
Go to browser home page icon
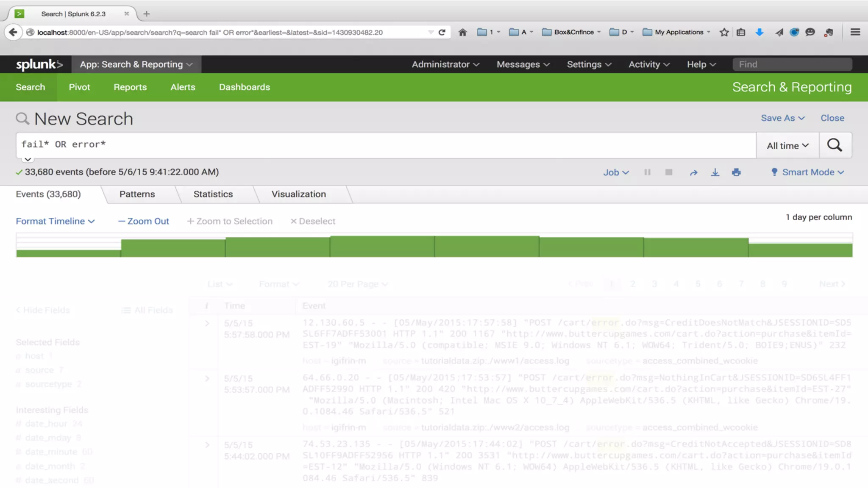point(462,32)
